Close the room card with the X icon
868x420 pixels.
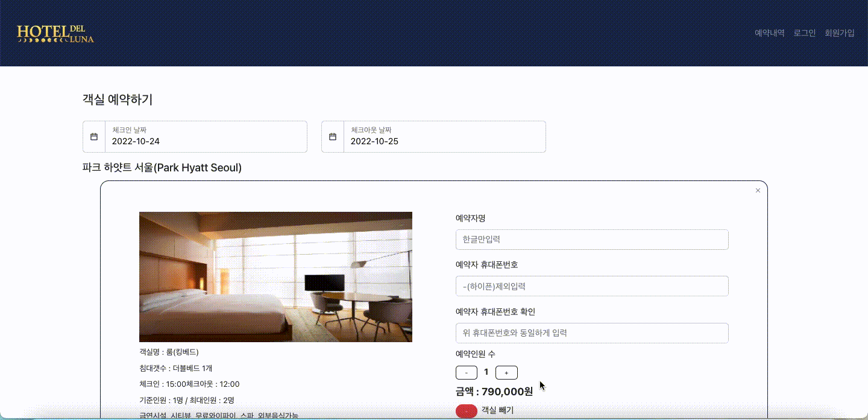point(758,191)
